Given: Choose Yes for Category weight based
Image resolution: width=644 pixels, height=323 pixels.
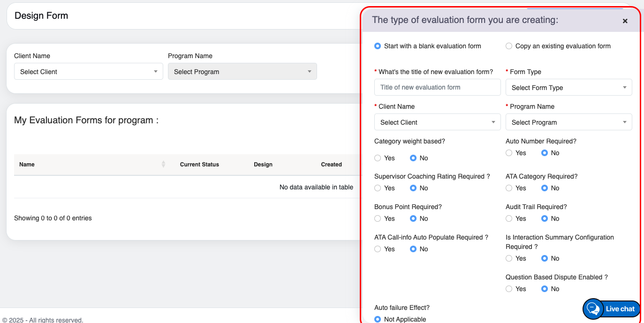Looking at the screenshot, I should coord(378,158).
